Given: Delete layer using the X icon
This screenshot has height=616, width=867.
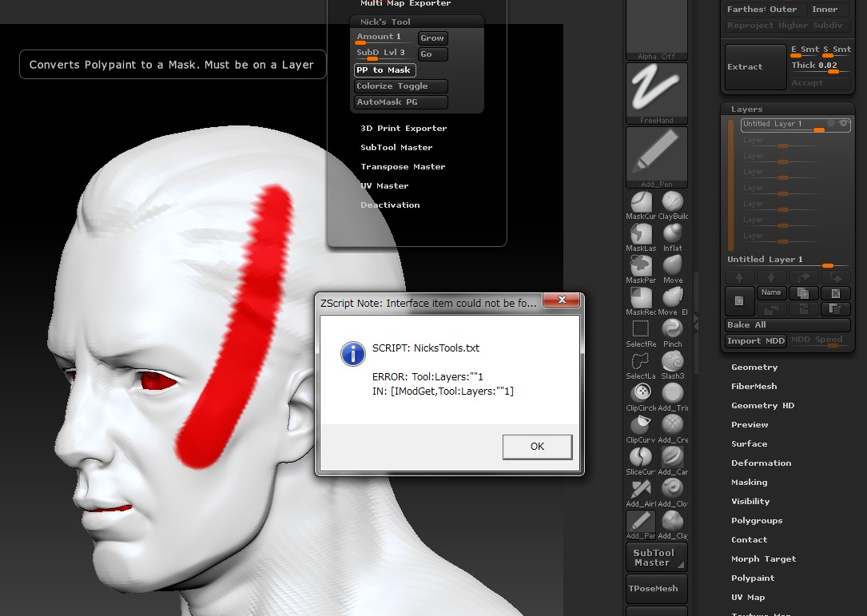Looking at the screenshot, I should (835, 293).
